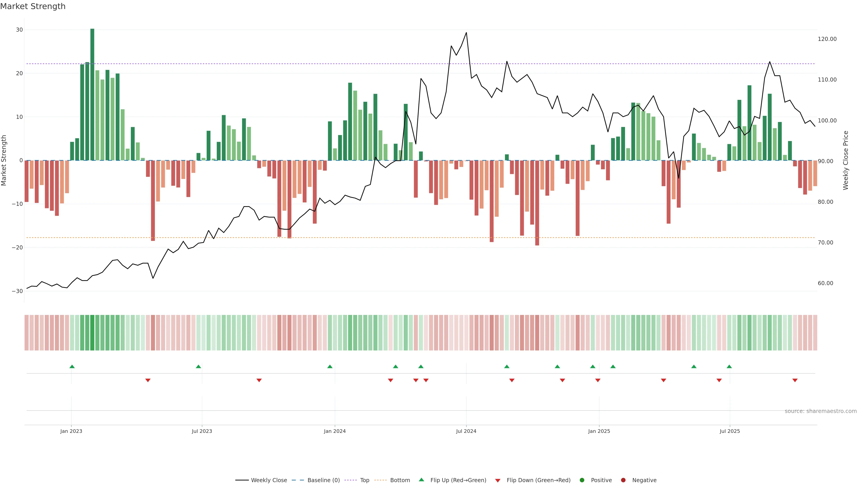This screenshot has height=488, width=868.
Task: Click the green Positive circle legend icon
Action: [582, 480]
